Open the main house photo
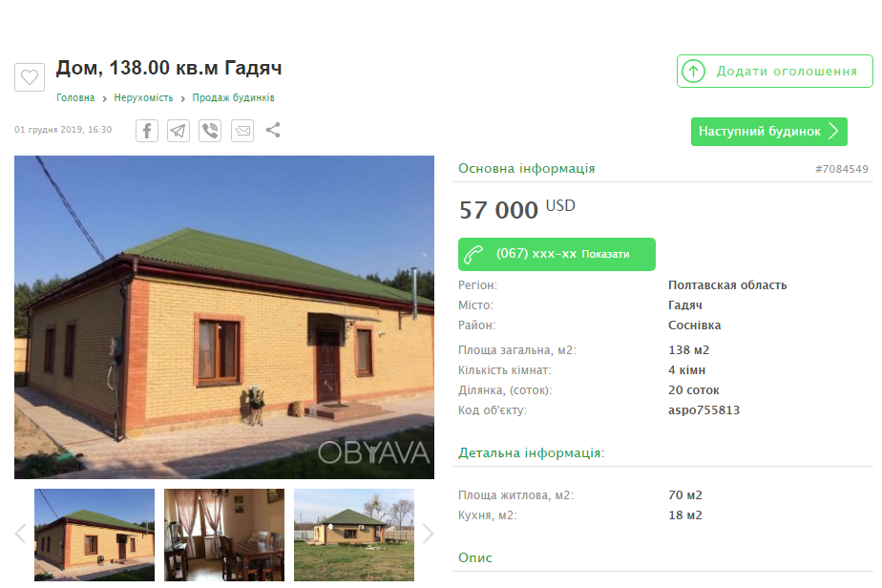 pos(224,317)
